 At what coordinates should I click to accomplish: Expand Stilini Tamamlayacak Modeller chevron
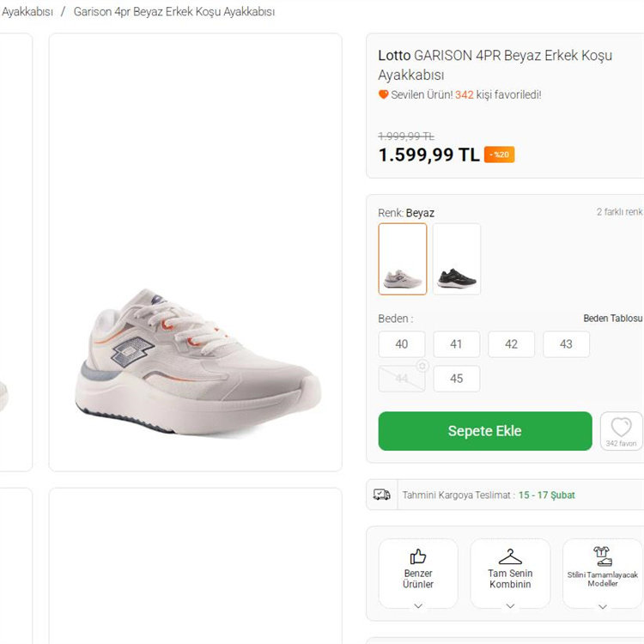(603, 605)
